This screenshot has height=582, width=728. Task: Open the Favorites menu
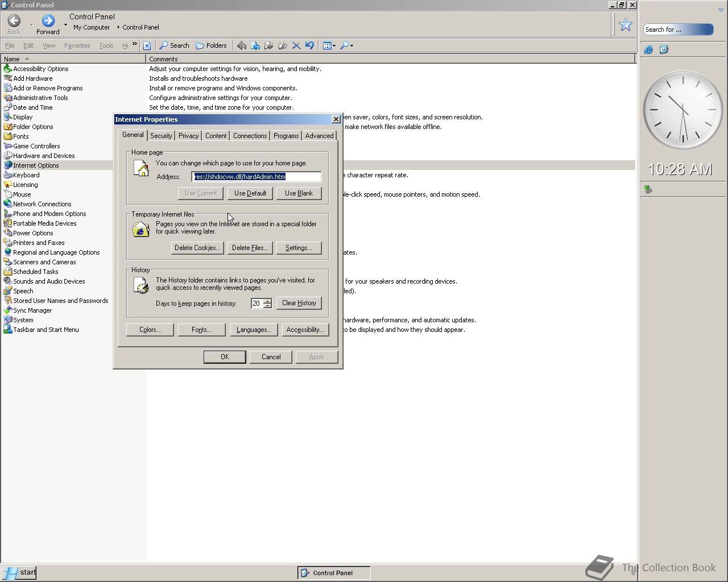tap(77, 45)
